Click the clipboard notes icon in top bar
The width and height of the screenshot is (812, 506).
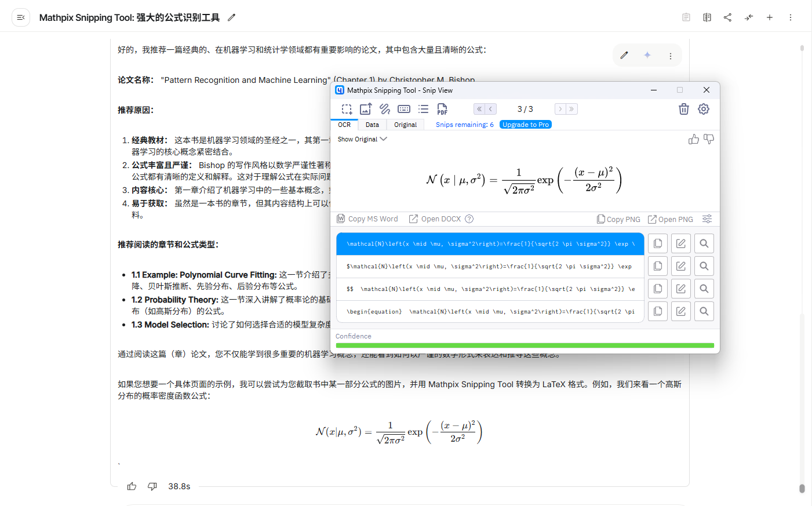tap(686, 17)
